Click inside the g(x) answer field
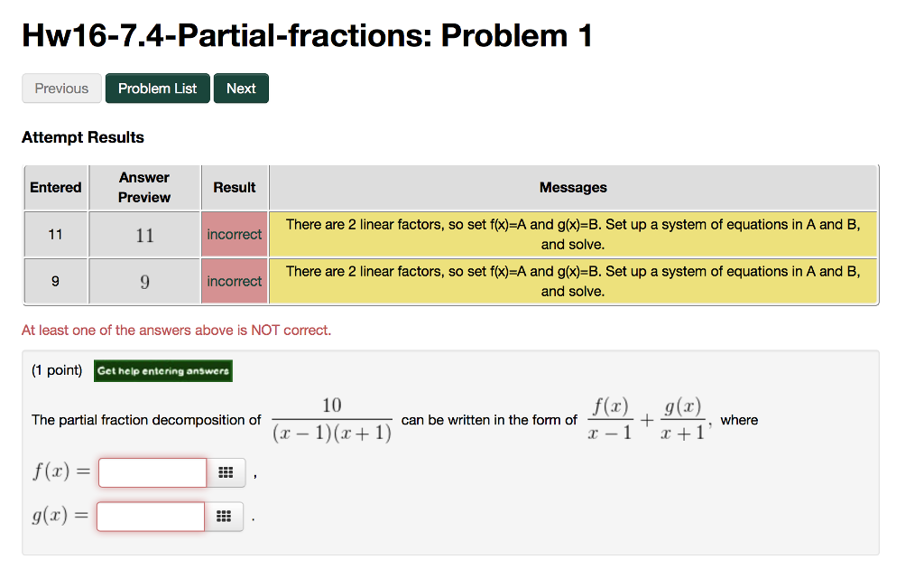924x578 pixels. [150, 516]
